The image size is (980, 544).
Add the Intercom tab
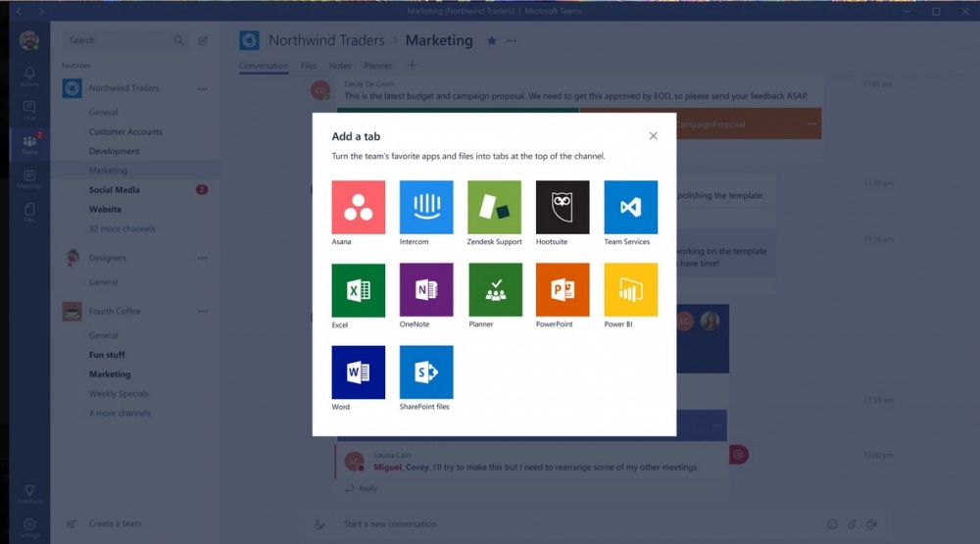tap(426, 207)
